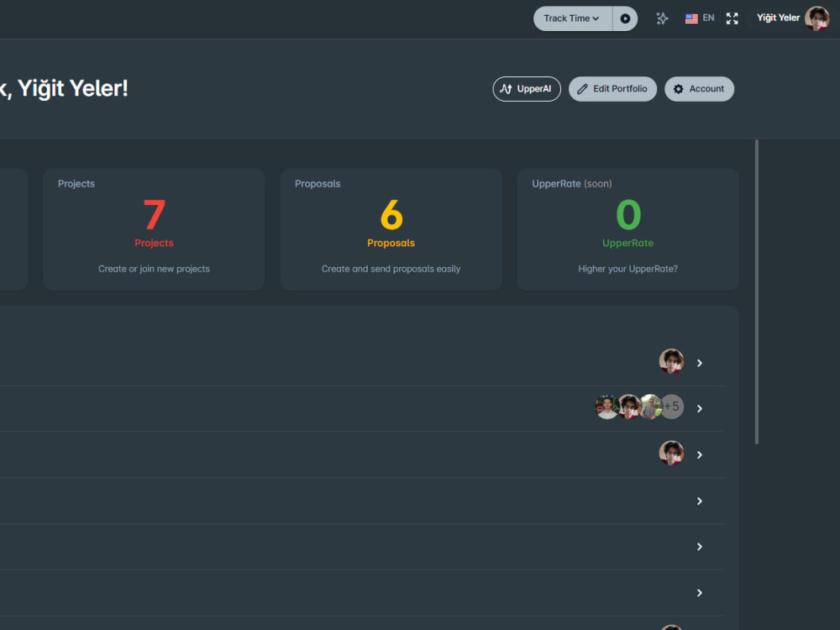Start the time tracker play button

pyautogui.click(x=625, y=18)
